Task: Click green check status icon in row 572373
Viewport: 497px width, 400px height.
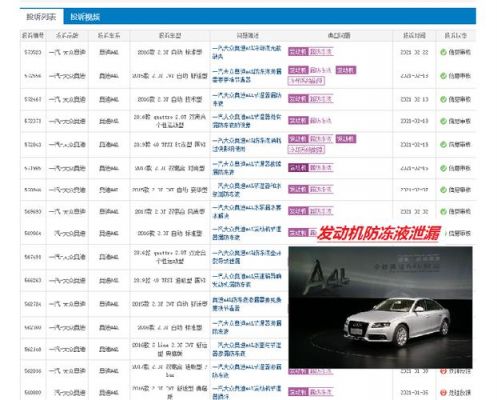Action: [443, 121]
